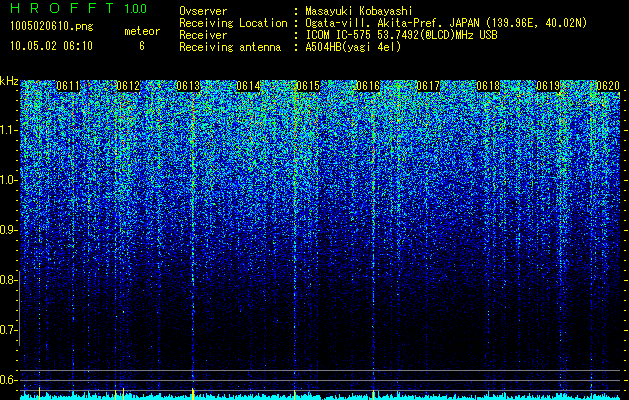Click the Receiving antenna label
The height and width of the screenshot is (400, 629).
click(x=230, y=47)
